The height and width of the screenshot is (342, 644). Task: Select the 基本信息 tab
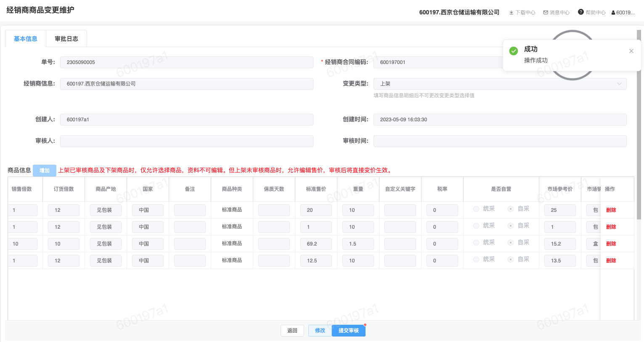[x=26, y=39]
